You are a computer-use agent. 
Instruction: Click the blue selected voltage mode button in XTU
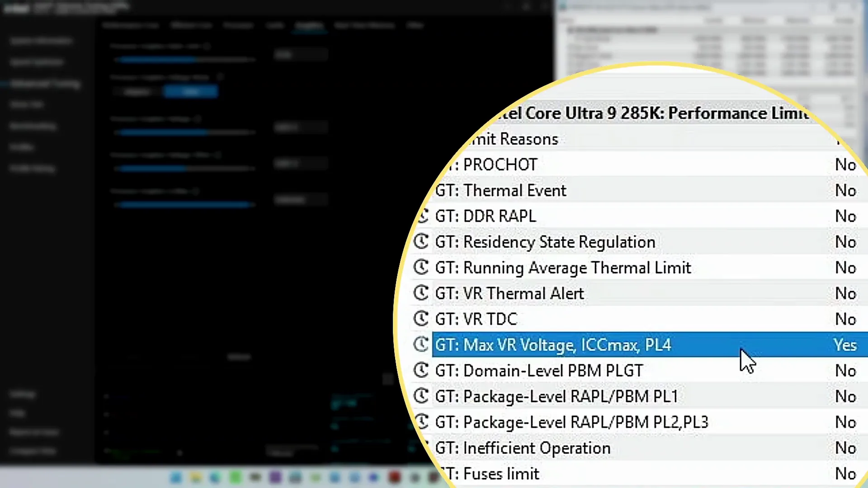coord(191,92)
